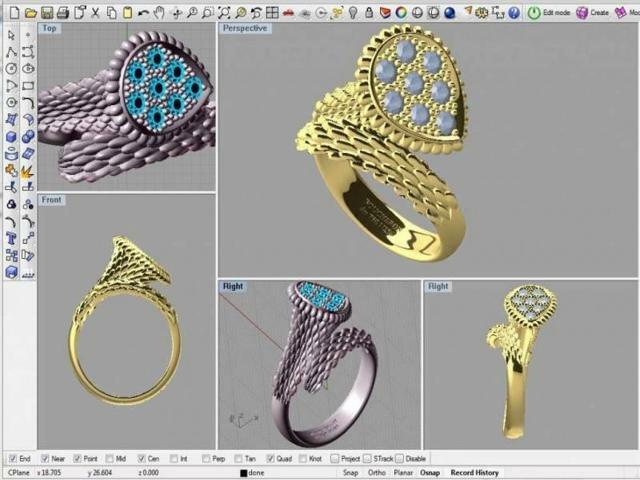The height and width of the screenshot is (480, 640).
Task: Select the Pan hand tool
Action: pos(159,13)
